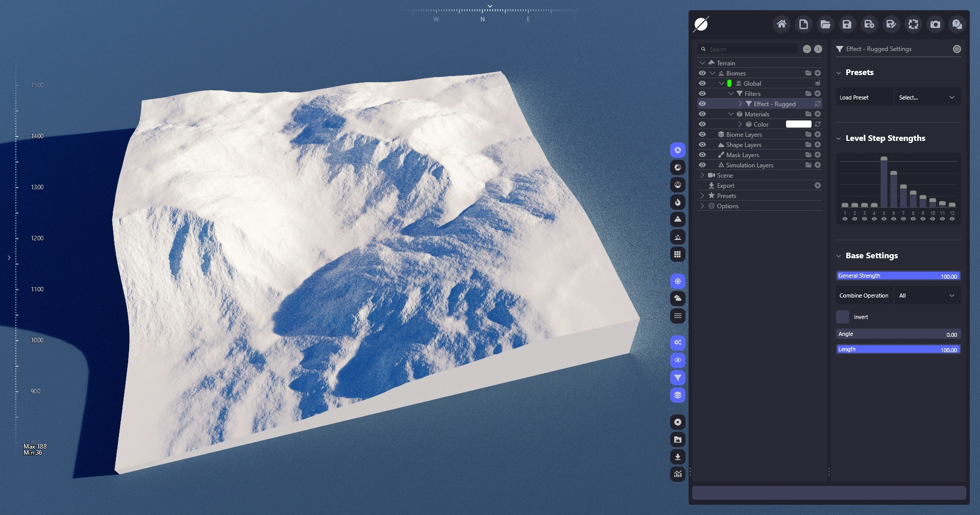Click the Home icon in top toolbar
The image size is (980, 515).
tap(781, 24)
